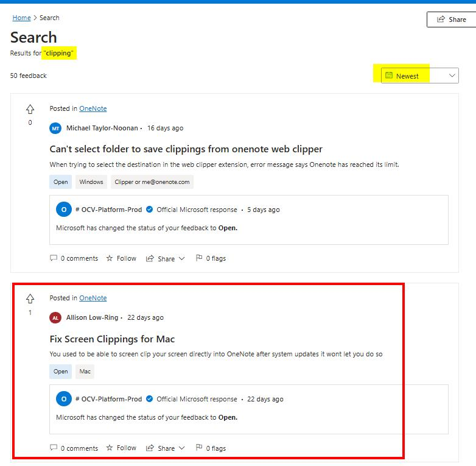Click author name Michael Taylor-Noonan
476x466 pixels.
pyautogui.click(x=102, y=128)
